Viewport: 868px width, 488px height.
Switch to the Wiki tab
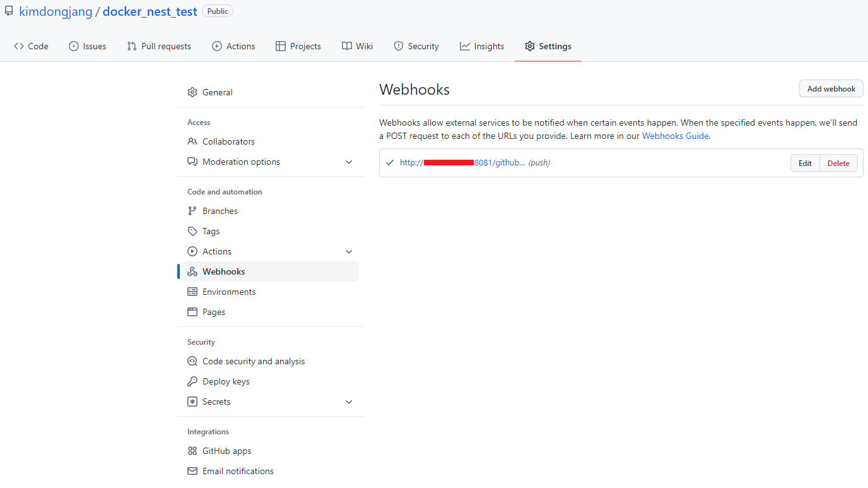(x=358, y=46)
